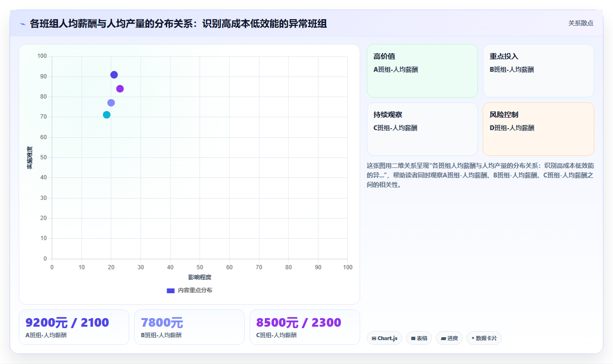Select the 数据卡片 tag chip
The width and height of the screenshot is (613, 364).
(x=484, y=338)
